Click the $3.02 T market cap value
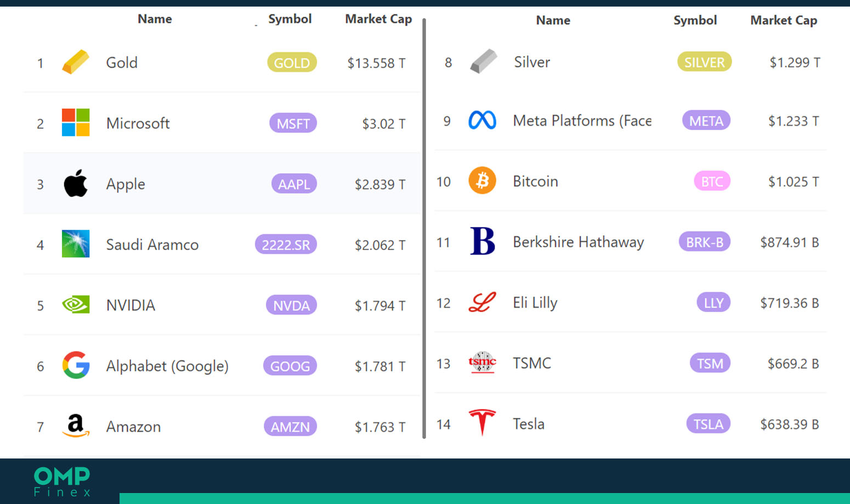Screen dimensions: 850x504 pos(384,124)
